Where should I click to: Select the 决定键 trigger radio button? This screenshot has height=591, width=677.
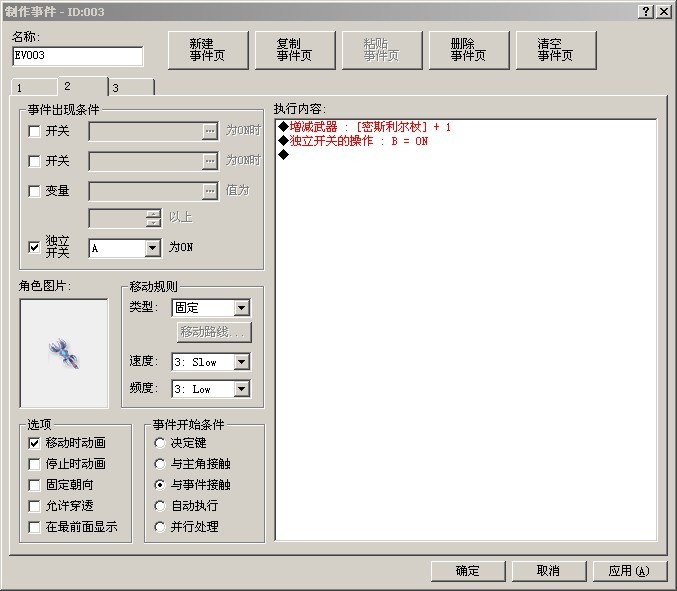coord(160,443)
